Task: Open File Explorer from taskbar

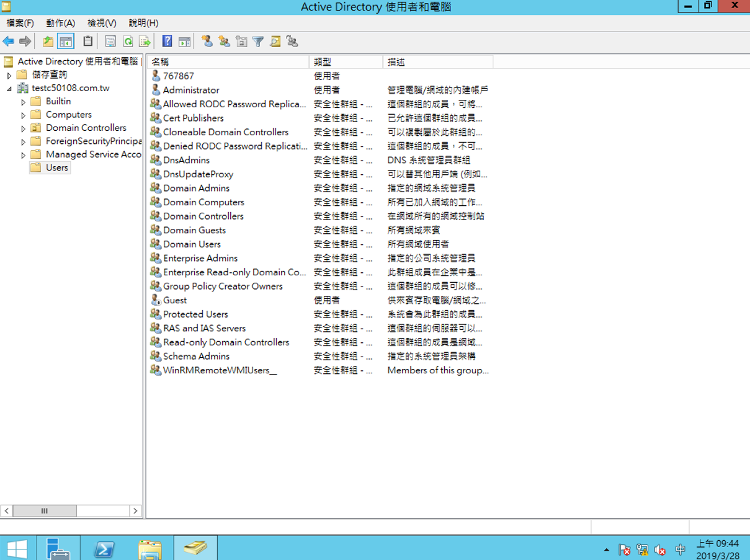Action: coord(150,549)
